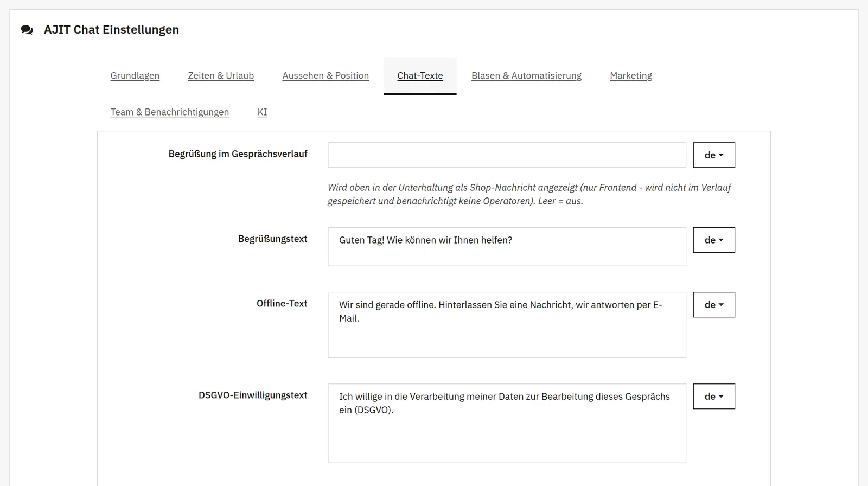Click the Begrüßung im Gesprächsverlauf label
Image resolution: width=868 pixels, height=486 pixels.
238,154
